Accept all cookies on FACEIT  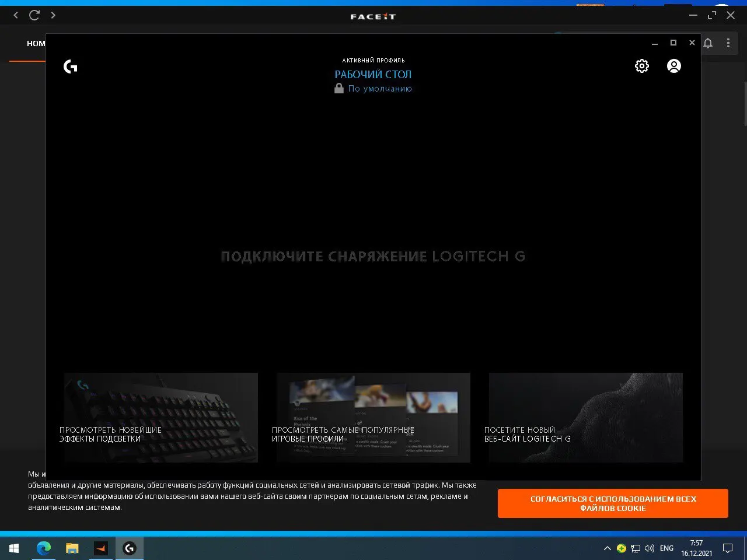[613, 503]
